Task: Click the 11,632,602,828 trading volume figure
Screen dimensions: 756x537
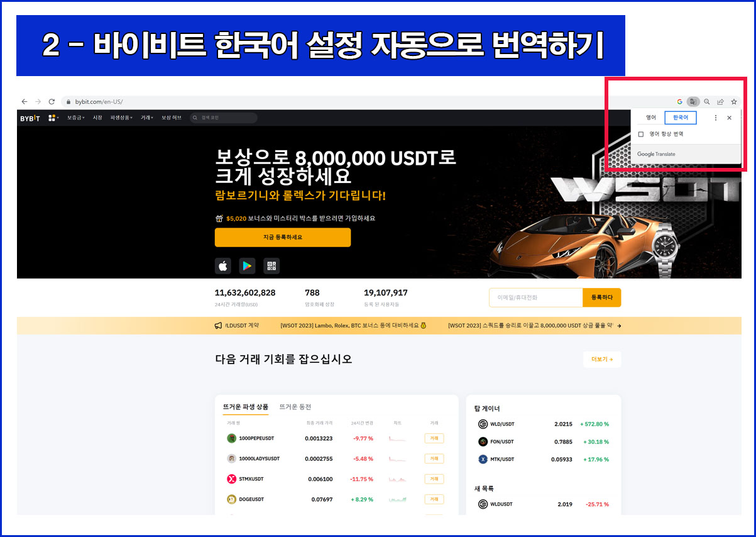Action: (x=245, y=292)
